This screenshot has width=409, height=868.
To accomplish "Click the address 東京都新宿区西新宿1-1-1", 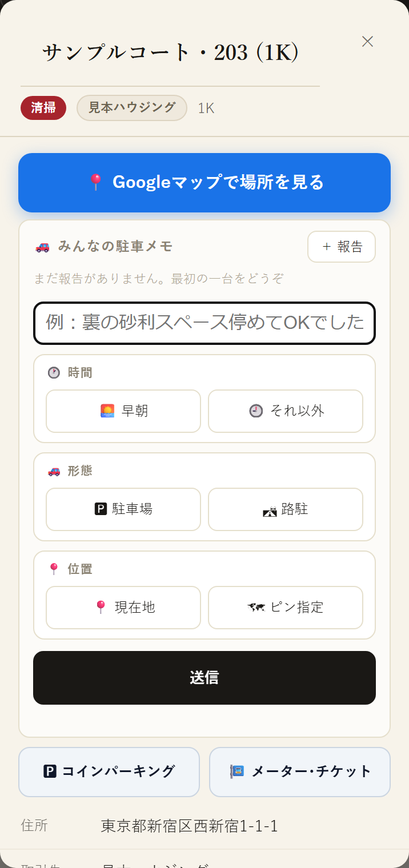I will tap(190, 826).
